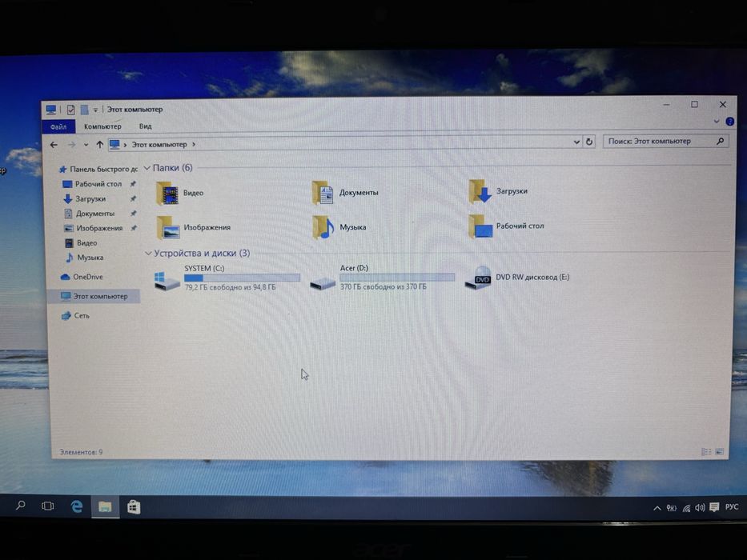Image resolution: width=747 pixels, height=560 pixels.
Task: Click Этот компьютер breadcrumb in address bar
Action: (159, 144)
